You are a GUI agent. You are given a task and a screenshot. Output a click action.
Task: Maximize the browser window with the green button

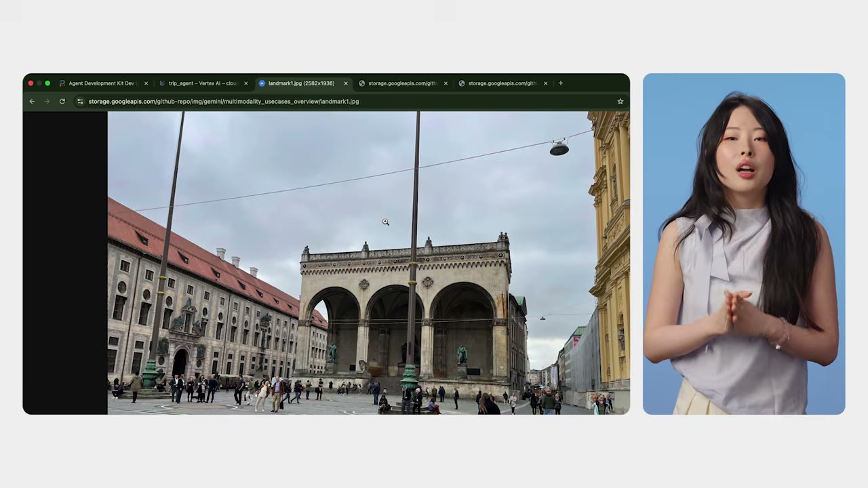47,83
